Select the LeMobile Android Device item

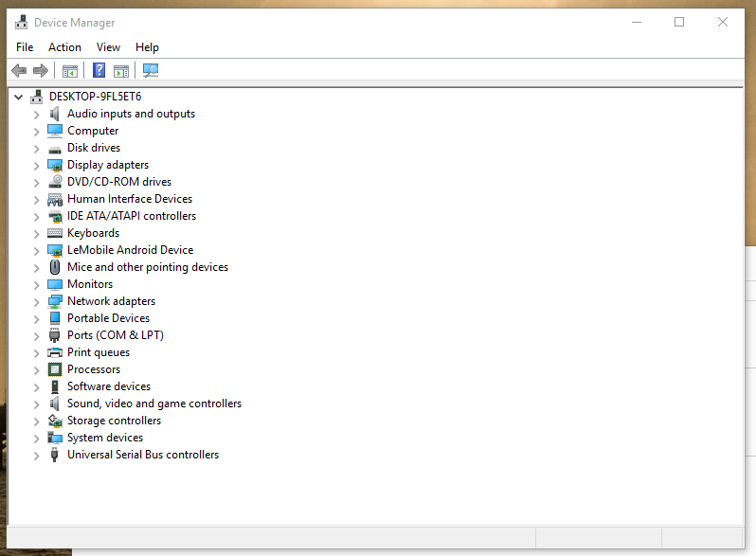130,250
